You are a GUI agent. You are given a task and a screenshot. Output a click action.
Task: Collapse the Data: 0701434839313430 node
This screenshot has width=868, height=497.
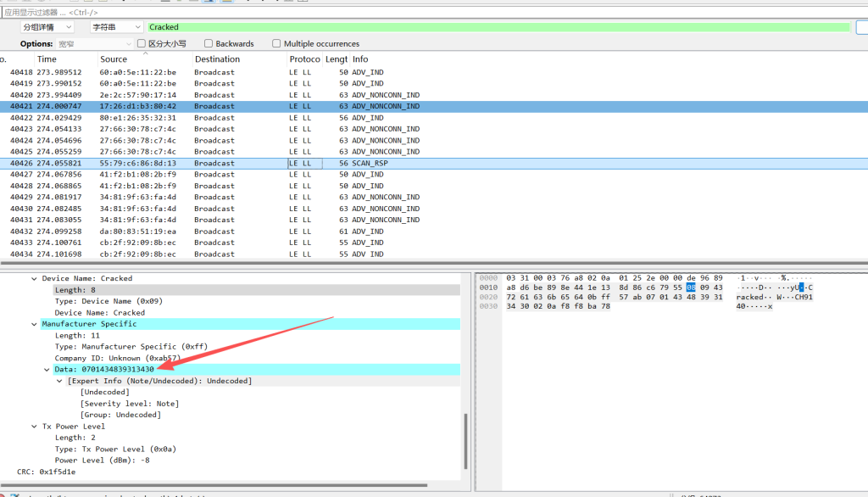[47, 370]
